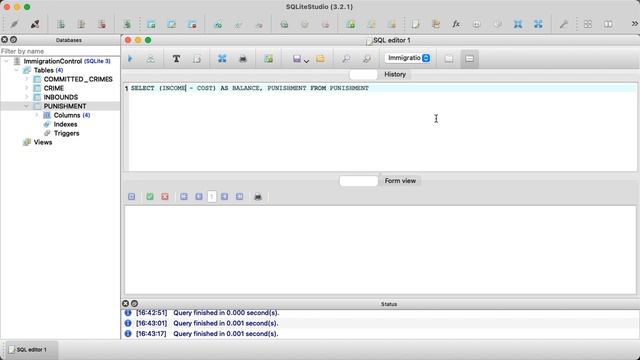Tile windows with first blue arrows icon
This screenshot has width=640, height=360.
tap(518, 24)
